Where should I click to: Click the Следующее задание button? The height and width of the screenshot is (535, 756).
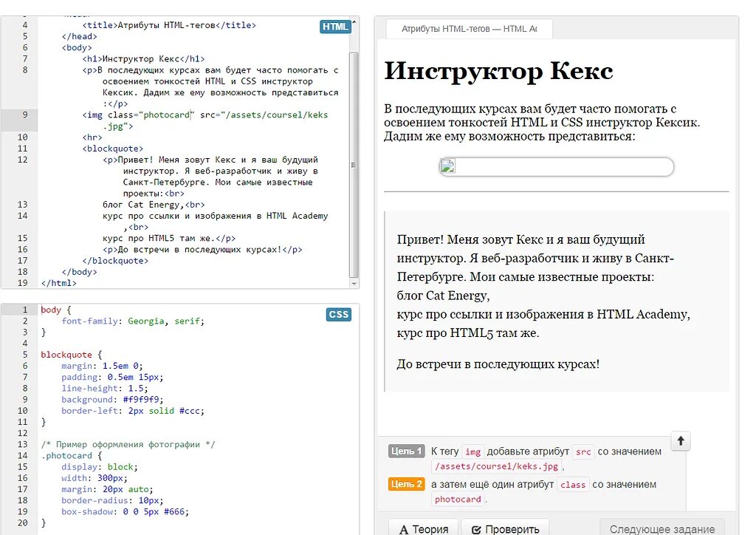(662, 529)
